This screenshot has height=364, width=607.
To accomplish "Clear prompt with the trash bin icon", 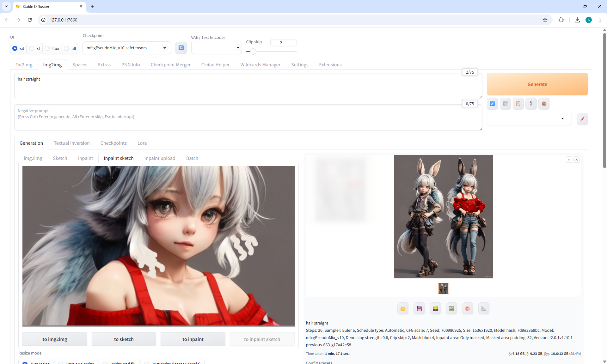I will pos(505,104).
